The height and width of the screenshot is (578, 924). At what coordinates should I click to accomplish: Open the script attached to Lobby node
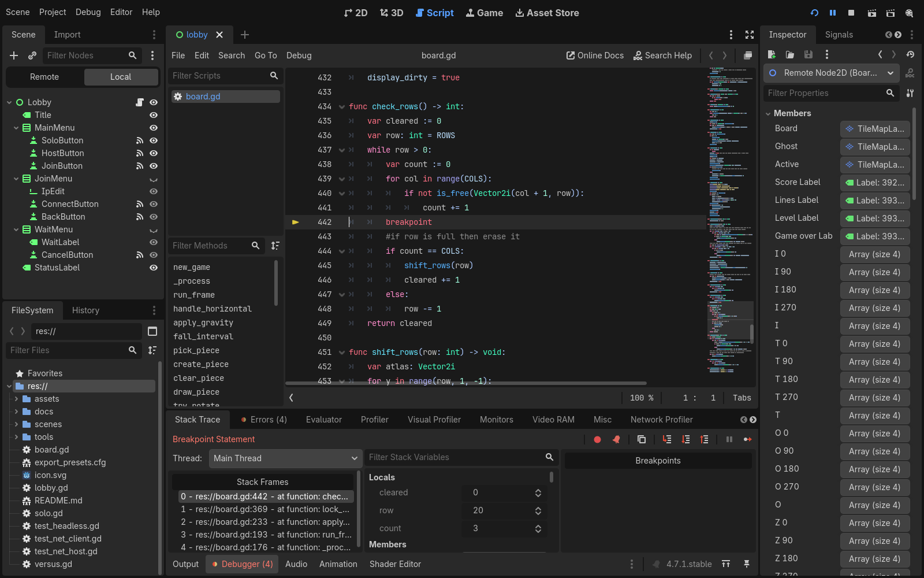tap(139, 102)
